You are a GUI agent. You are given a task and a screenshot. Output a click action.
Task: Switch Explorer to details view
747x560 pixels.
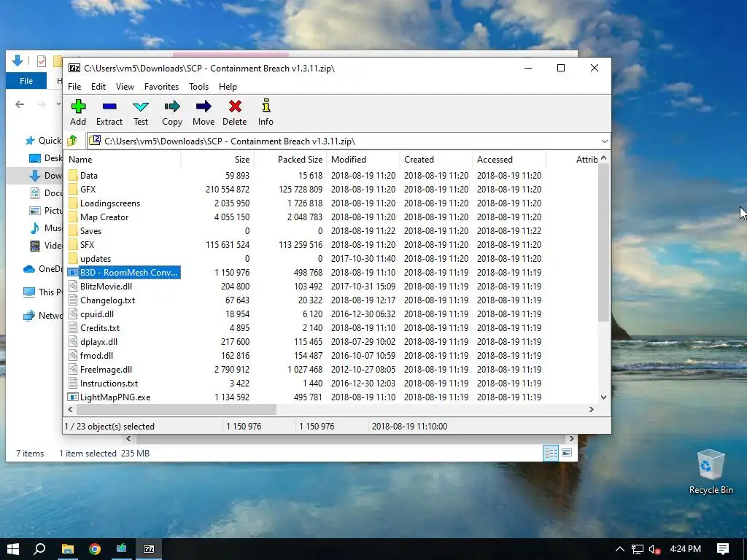point(551,453)
